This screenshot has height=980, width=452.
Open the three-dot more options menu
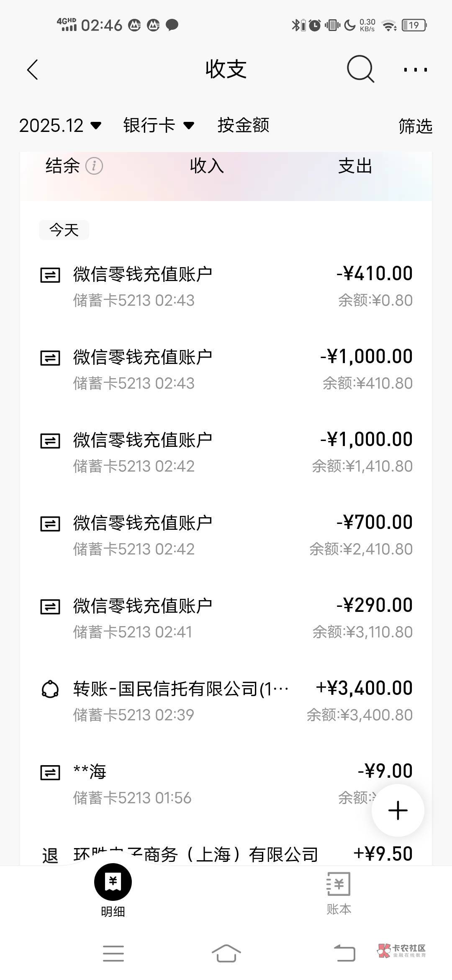415,70
